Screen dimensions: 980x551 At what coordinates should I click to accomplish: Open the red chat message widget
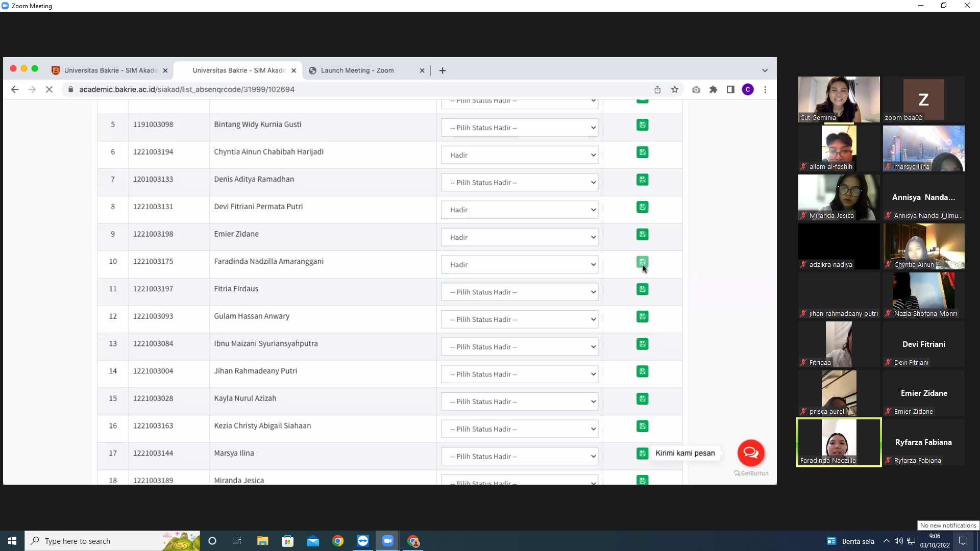pyautogui.click(x=751, y=453)
